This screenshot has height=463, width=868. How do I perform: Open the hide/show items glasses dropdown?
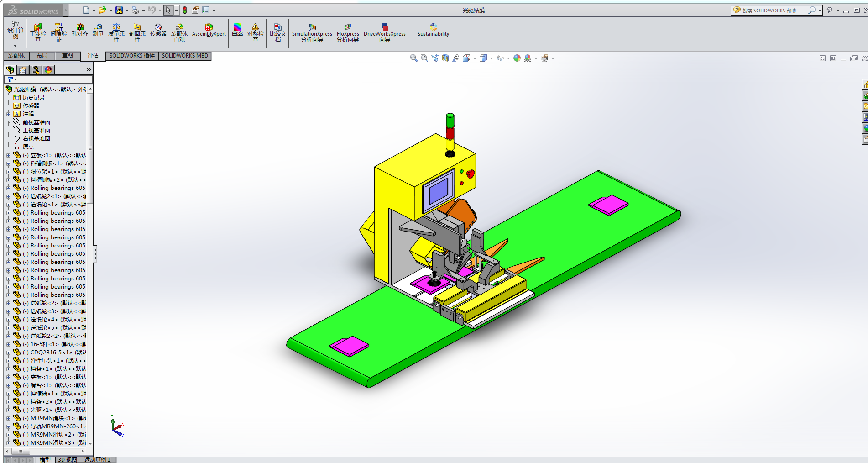point(508,58)
